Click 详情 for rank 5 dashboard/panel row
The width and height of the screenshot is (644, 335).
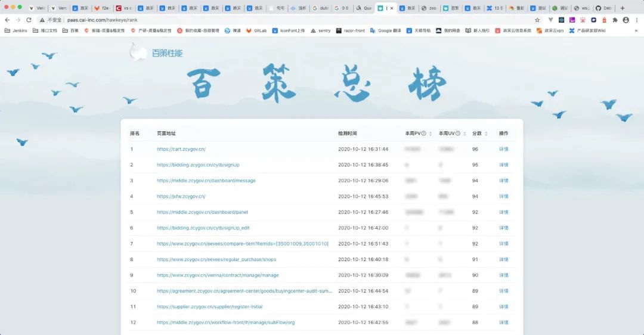click(x=503, y=212)
